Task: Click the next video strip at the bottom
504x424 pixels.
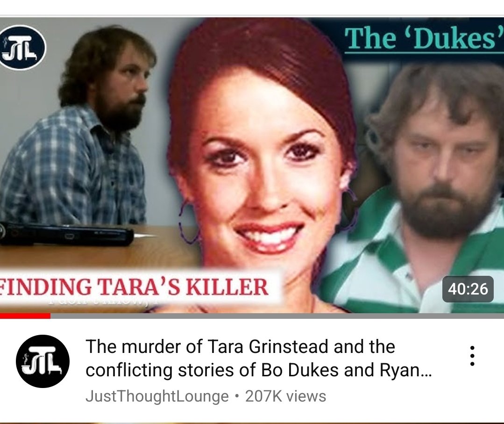Action: pos(252,423)
